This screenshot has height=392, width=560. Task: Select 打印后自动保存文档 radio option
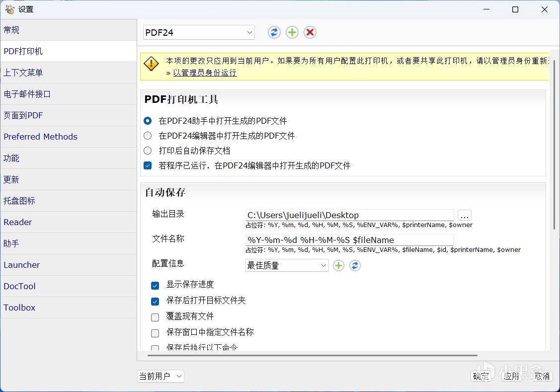(x=148, y=151)
